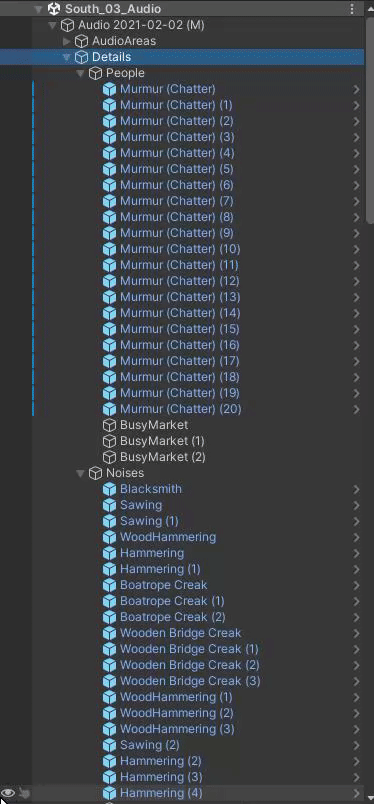Click the prefab icon of Wooden Bridge Creak (2)
The height and width of the screenshot is (804, 374).
click(x=109, y=665)
